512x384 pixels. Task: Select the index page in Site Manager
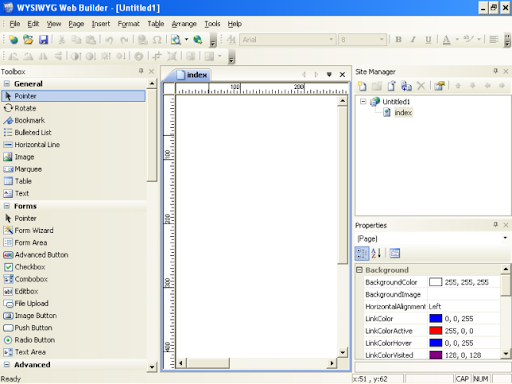tap(403, 113)
